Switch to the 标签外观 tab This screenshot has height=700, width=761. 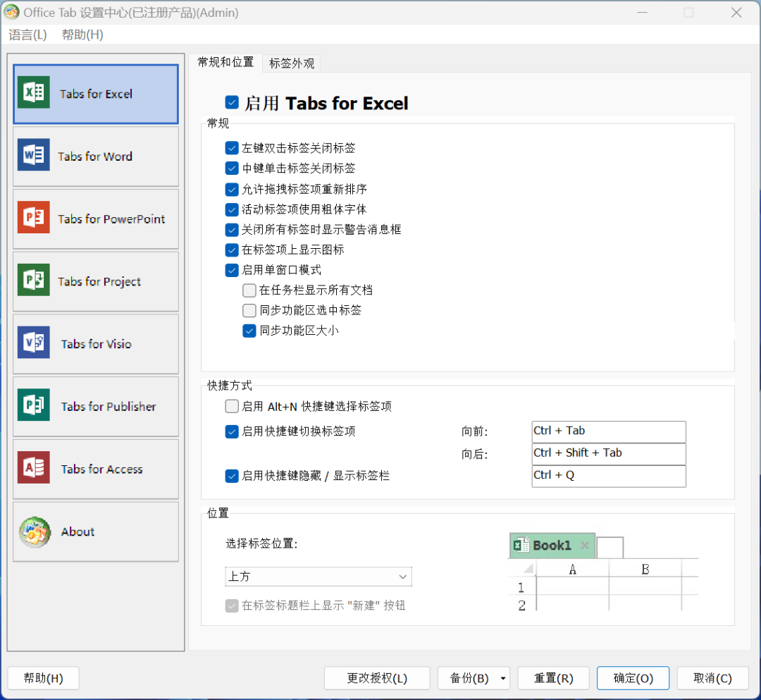point(291,63)
